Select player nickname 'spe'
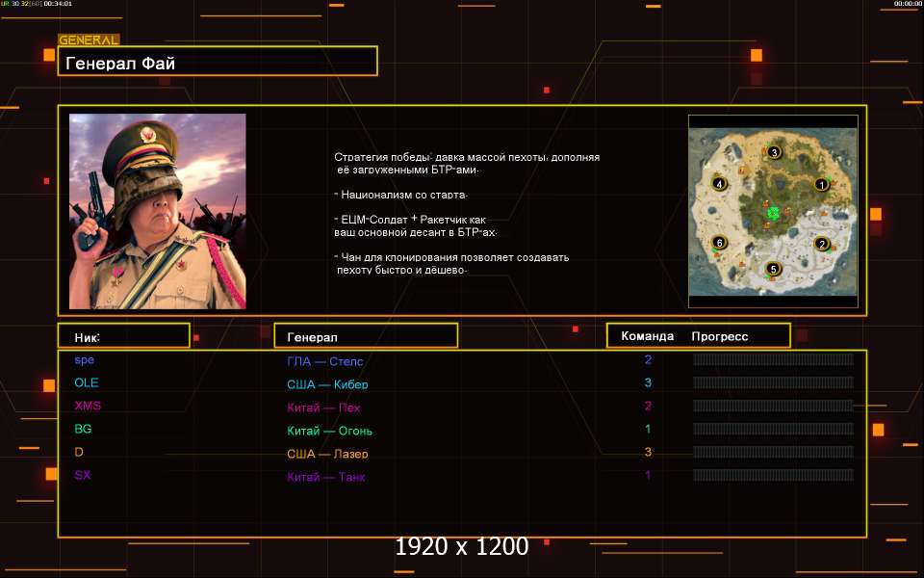The width and height of the screenshot is (924, 578). [x=85, y=359]
